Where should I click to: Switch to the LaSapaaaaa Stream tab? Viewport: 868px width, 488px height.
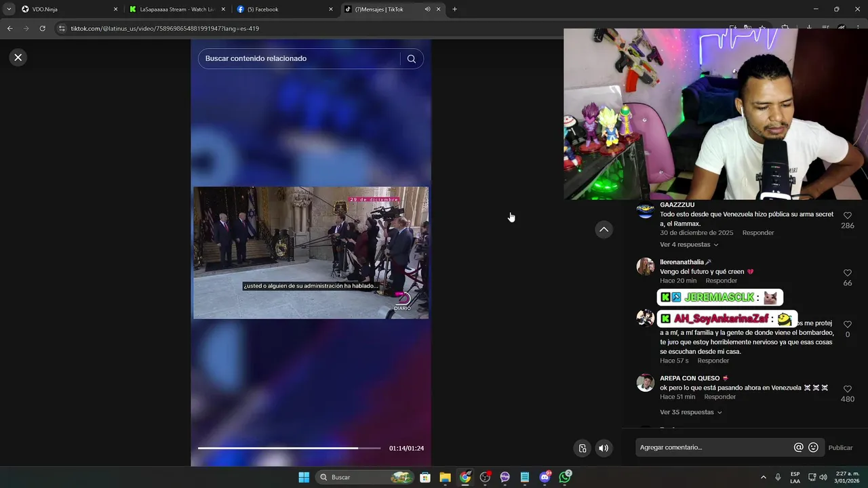(178, 9)
